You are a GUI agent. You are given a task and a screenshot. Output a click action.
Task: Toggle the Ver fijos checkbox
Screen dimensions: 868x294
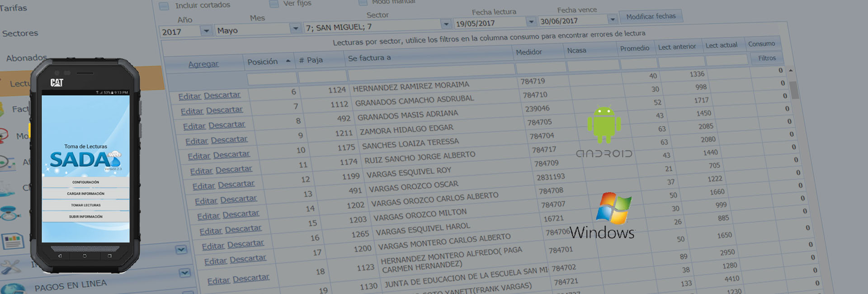coord(274,4)
